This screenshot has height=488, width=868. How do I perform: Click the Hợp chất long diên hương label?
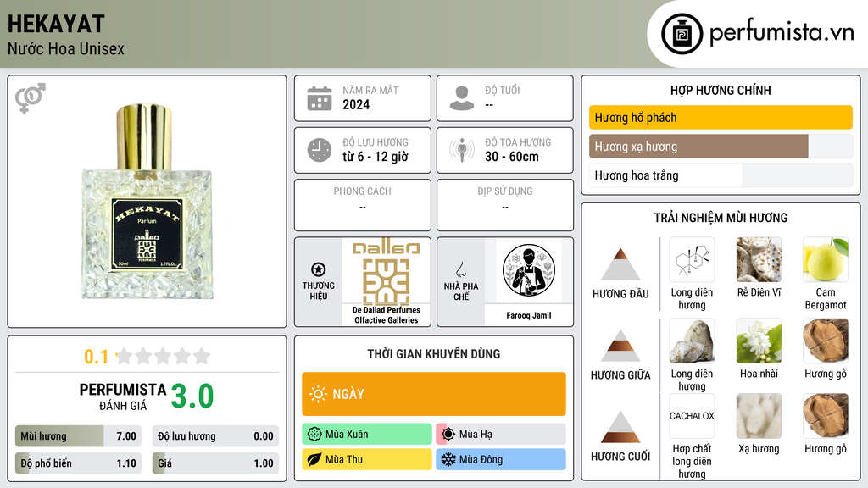click(x=692, y=461)
